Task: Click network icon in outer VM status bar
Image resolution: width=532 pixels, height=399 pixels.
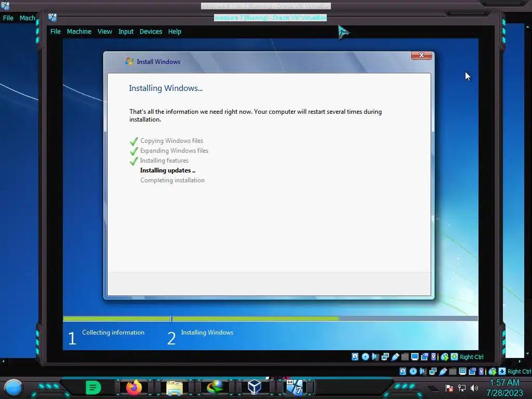Action: pyautogui.click(x=433, y=371)
